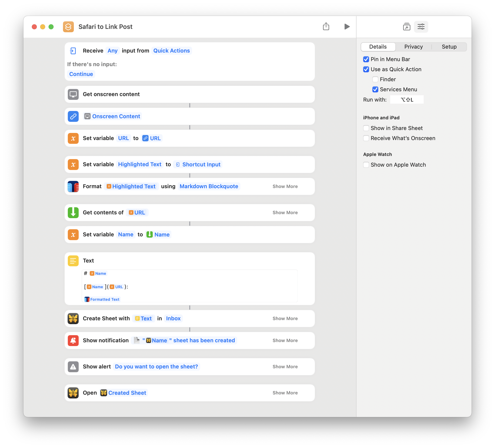Change the Any input type selector
This screenshot has height=448, width=495.
(113, 51)
